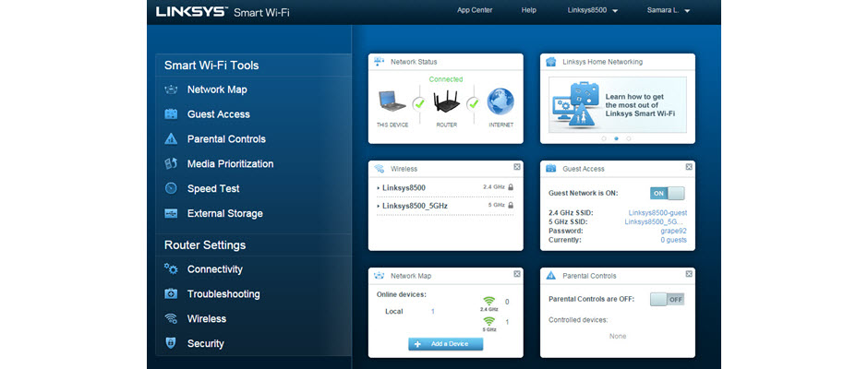Close the Wireless widget
This screenshot has height=369, width=868.
point(517,168)
